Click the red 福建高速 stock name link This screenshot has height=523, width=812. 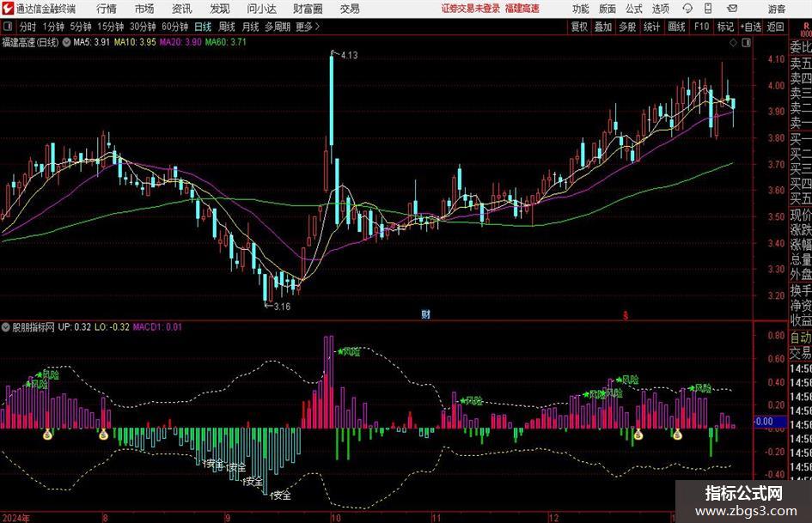(x=522, y=9)
